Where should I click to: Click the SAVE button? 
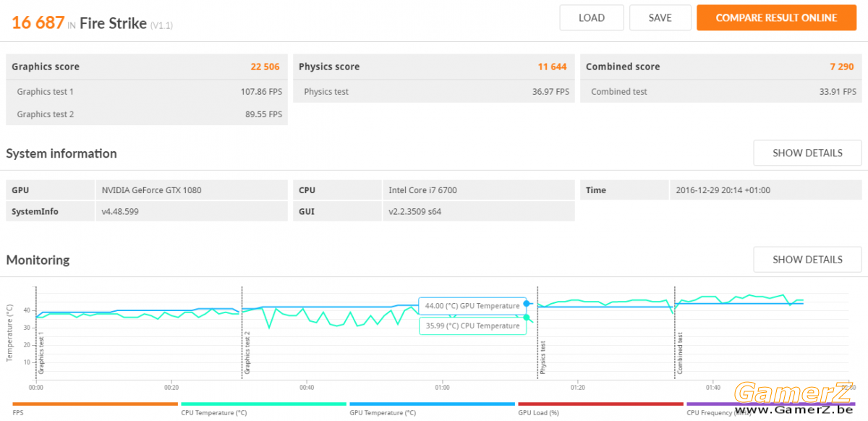click(x=660, y=18)
